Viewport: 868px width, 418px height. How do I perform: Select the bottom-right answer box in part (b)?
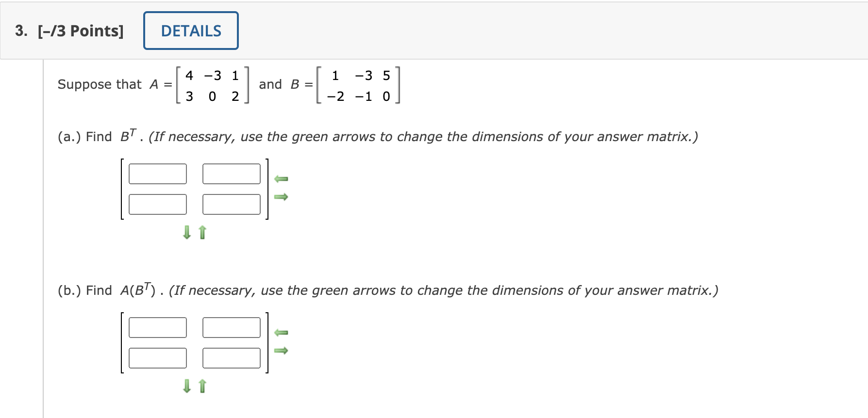pyautogui.click(x=232, y=358)
